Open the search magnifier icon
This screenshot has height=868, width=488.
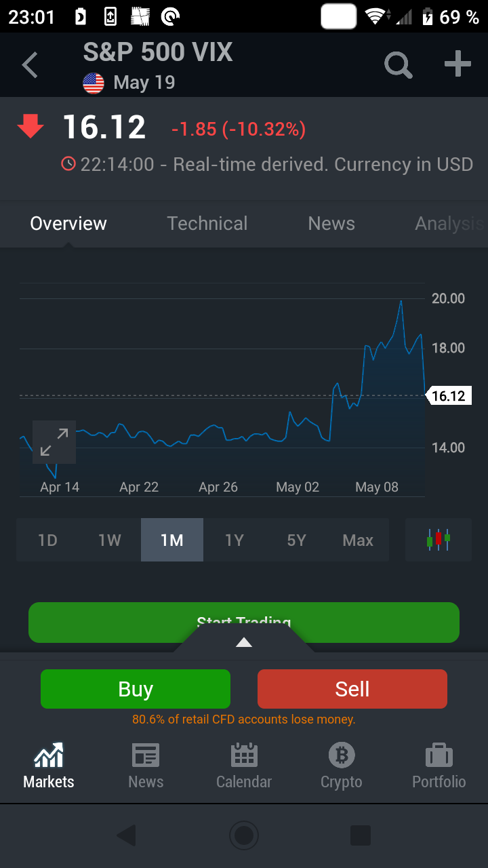coord(399,65)
